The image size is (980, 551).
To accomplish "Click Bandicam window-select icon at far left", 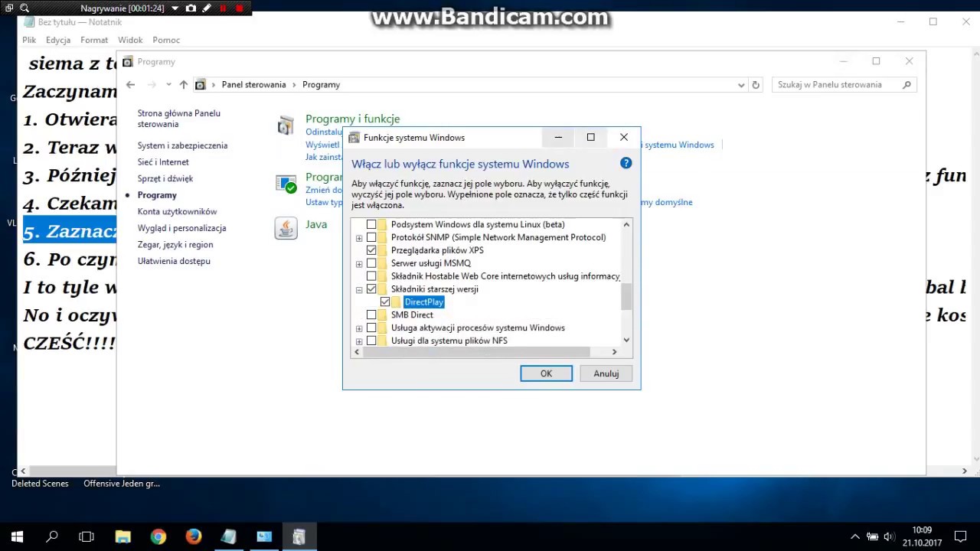I will 9,8.
